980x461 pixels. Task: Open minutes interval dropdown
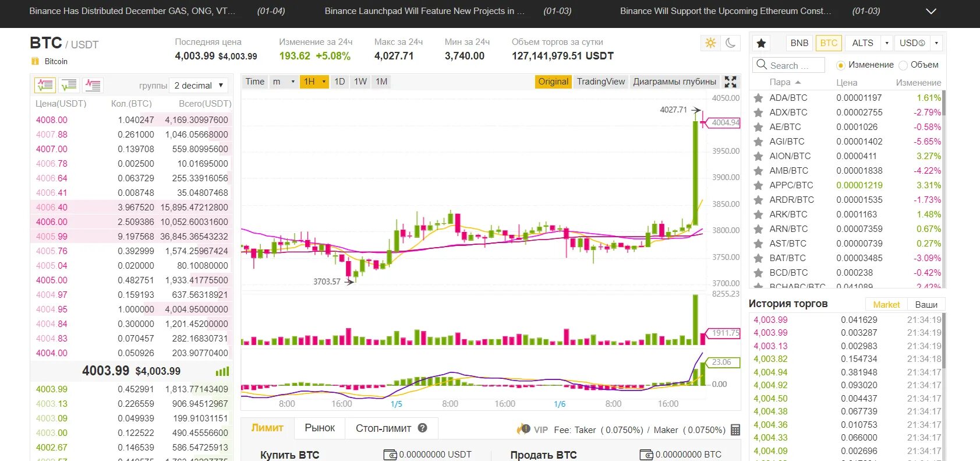pyautogui.click(x=284, y=82)
